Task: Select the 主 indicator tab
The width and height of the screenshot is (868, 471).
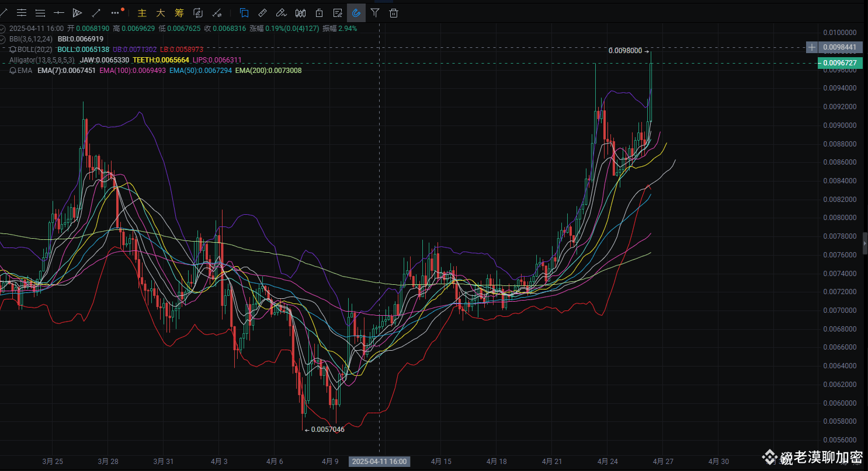Action: [142, 12]
